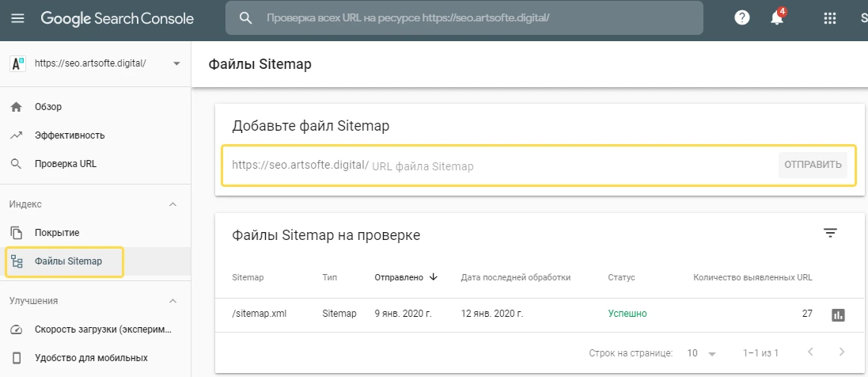Click the 9 янв. 2020 г. cell
Image resolution: width=868 pixels, height=377 pixels.
403,314
